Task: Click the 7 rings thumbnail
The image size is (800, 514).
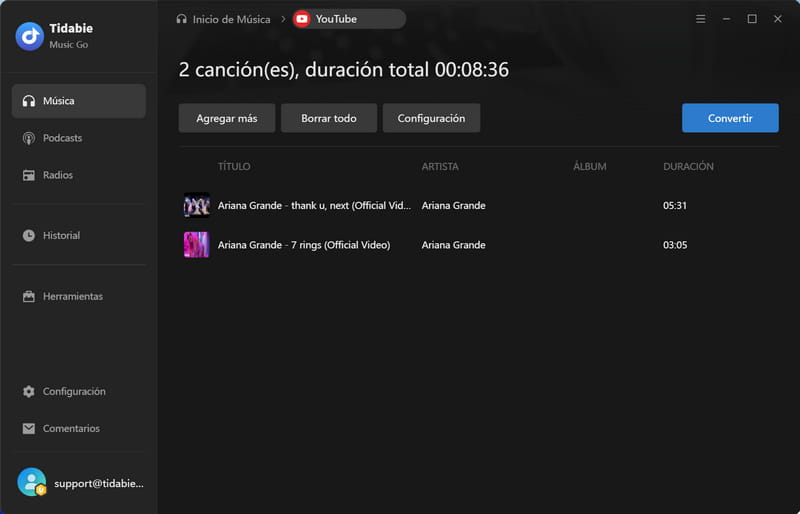Action: (196, 244)
